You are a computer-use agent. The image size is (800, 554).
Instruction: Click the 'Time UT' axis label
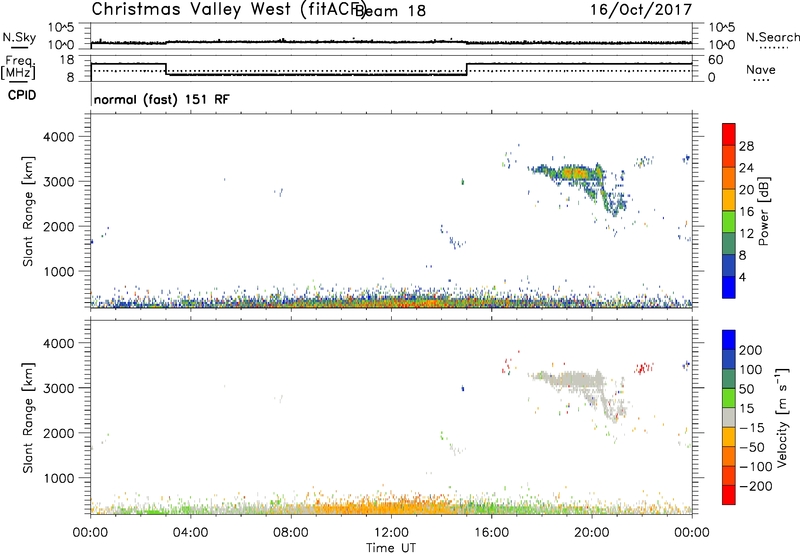pyautogui.click(x=391, y=548)
